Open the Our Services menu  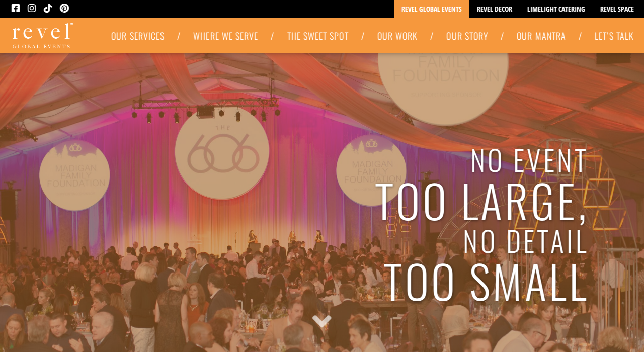pyautogui.click(x=138, y=36)
